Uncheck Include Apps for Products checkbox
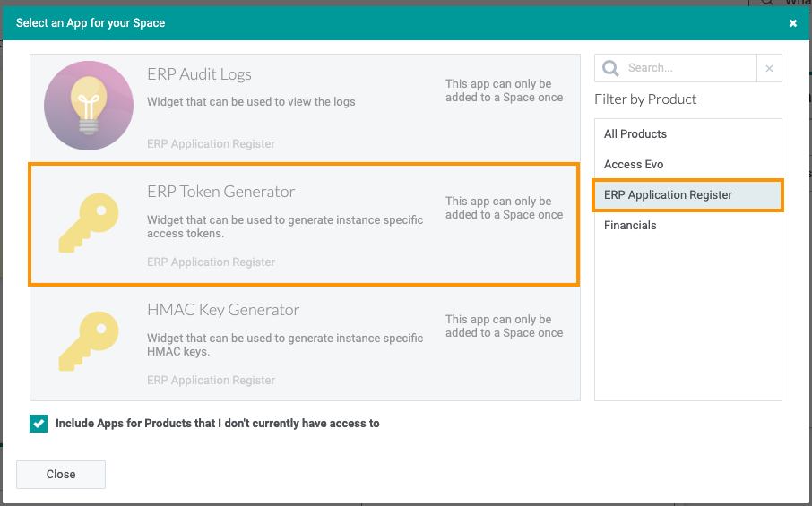The width and height of the screenshot is (812, 506). click(x=39, y=424)
